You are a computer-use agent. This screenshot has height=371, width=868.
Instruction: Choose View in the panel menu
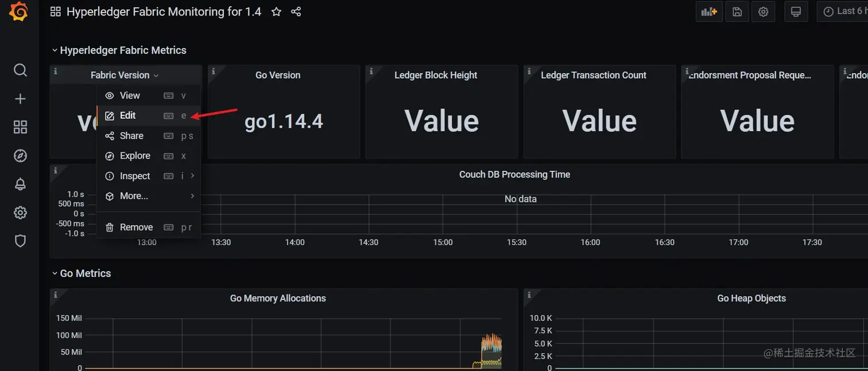(149, 95)
